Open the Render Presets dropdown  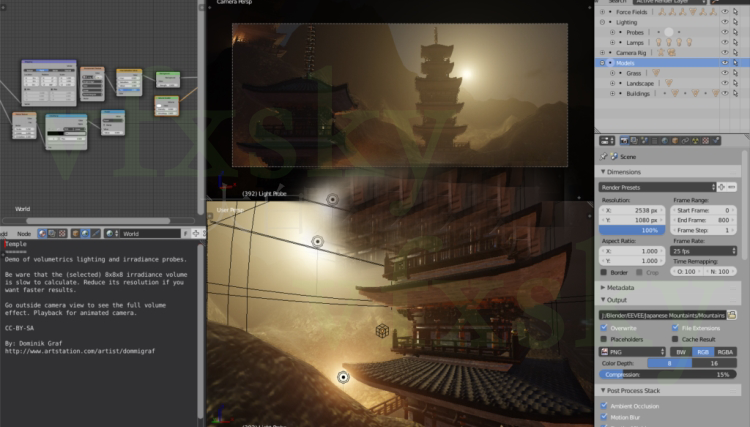(x=657, y=187)
